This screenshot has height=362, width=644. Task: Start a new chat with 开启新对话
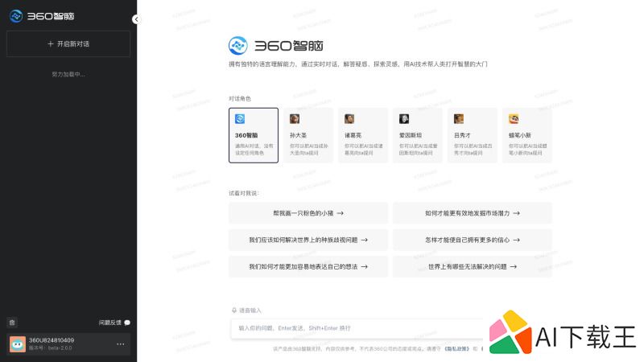pyautogui.click(x=68, y=44)
